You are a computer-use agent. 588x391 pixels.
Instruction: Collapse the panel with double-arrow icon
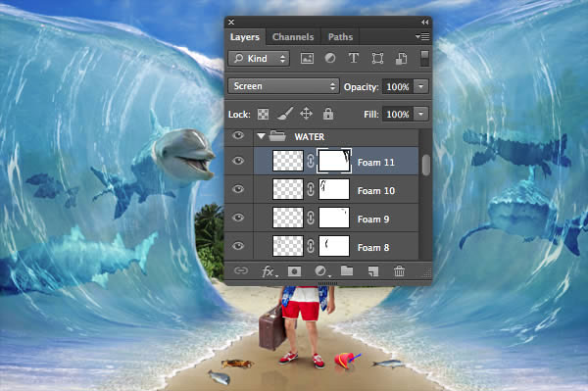[425, 23]
